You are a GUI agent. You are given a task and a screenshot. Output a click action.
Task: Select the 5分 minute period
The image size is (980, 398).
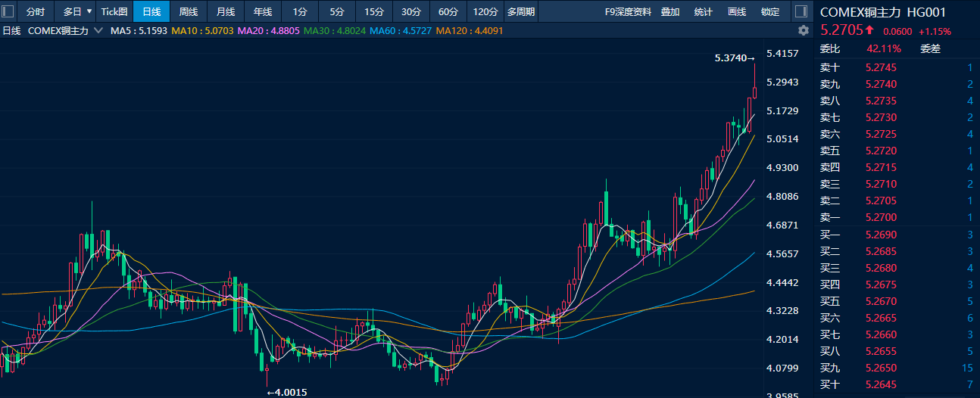[x=337, y=12]
